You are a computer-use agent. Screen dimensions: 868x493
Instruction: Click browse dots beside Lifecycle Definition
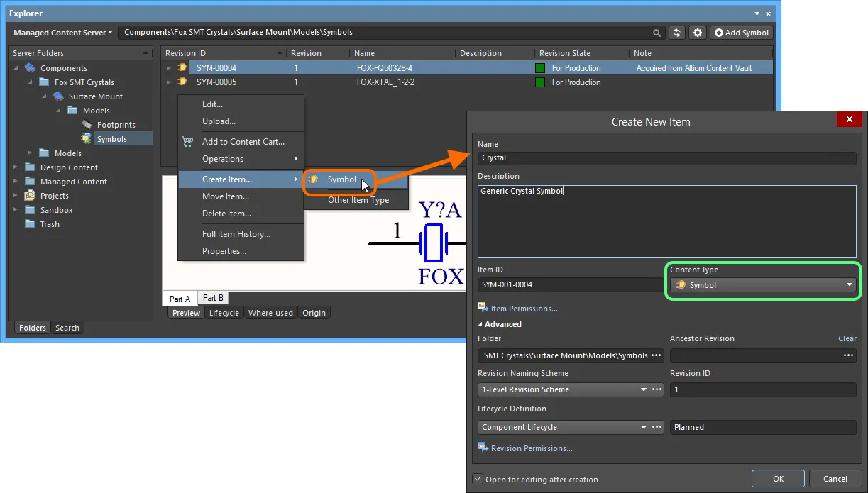[657, 427]
